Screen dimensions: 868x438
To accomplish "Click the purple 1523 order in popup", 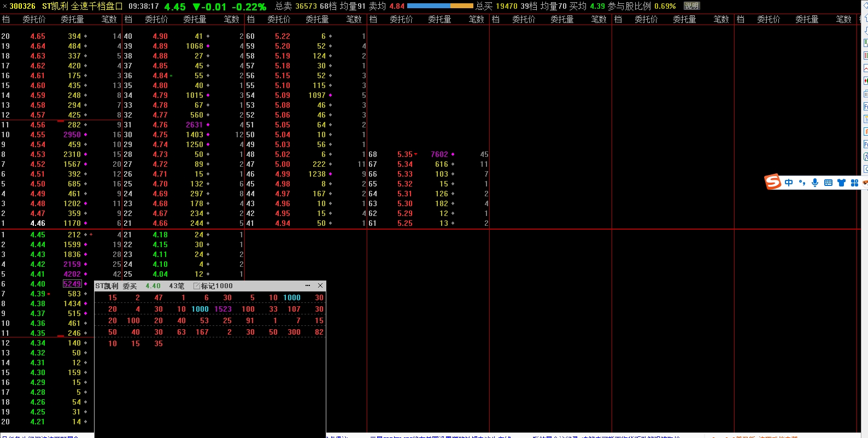I will (x=223, y=309).
